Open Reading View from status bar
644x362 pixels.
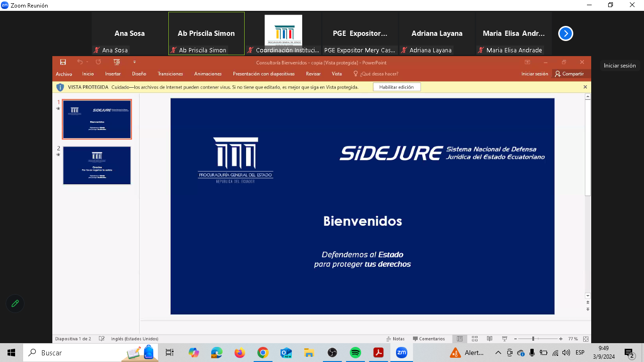489,339
